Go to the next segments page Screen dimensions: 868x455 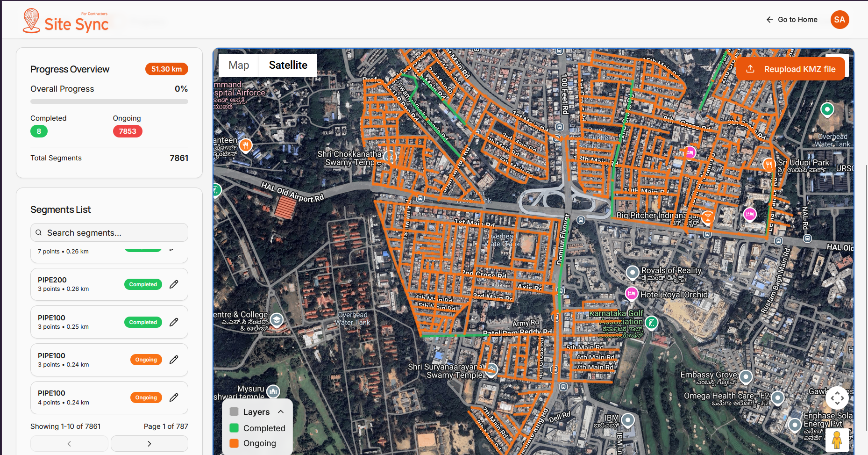click(x=149, y=443)
